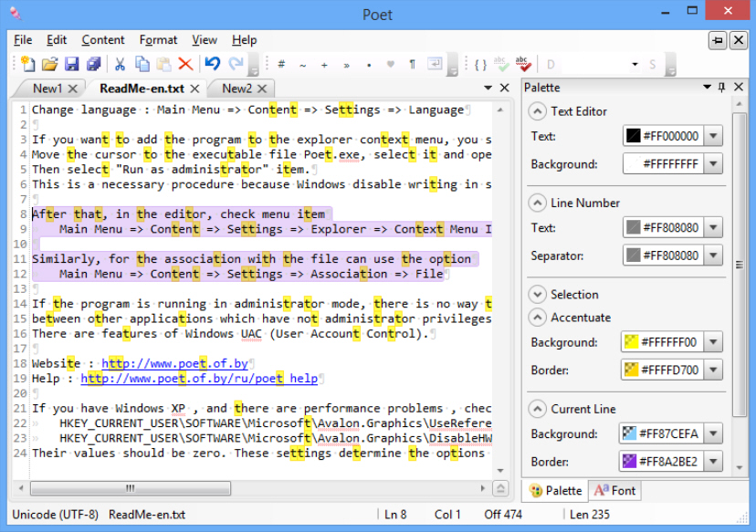Screen dimensions: 756x532
Task: Close the New2 tab with its X
Action: [262, 89]
